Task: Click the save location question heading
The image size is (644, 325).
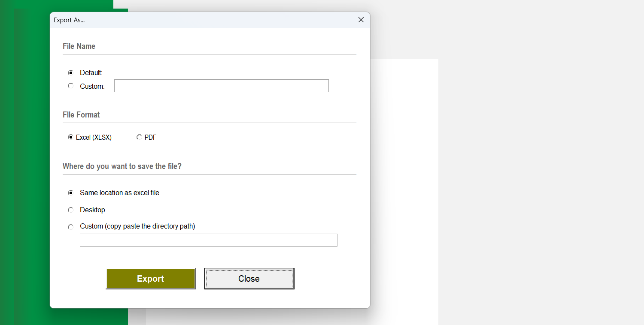Action: pos(122,166)
